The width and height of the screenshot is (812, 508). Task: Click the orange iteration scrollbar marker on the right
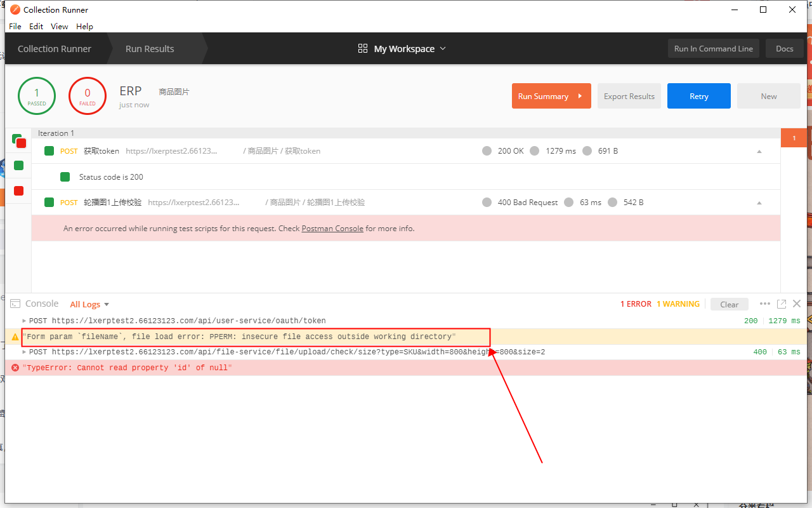[794, 137]
